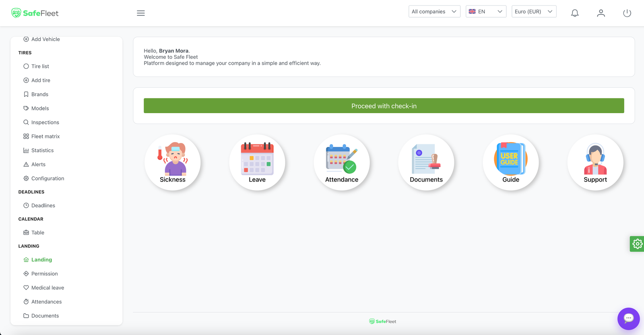Viewport: 644px width, 335px height.
Task: Click the notifications bell icon
Action: point(575,13)
